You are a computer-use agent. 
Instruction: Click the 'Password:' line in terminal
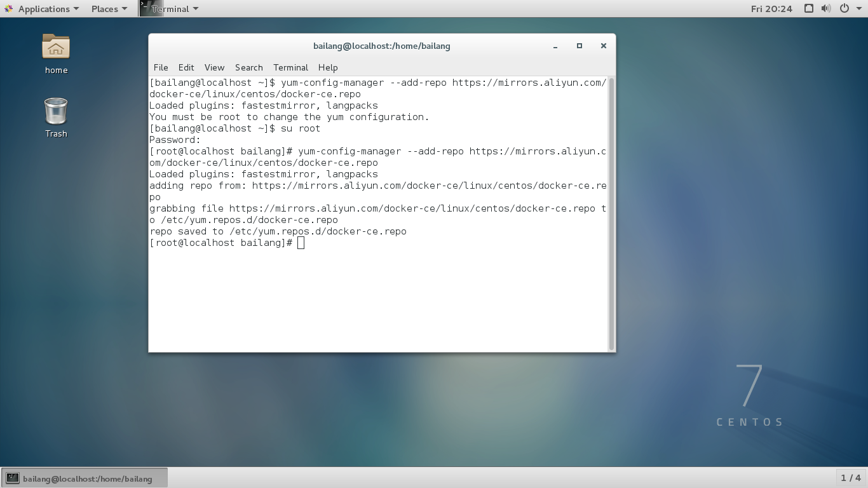point(175,140)
